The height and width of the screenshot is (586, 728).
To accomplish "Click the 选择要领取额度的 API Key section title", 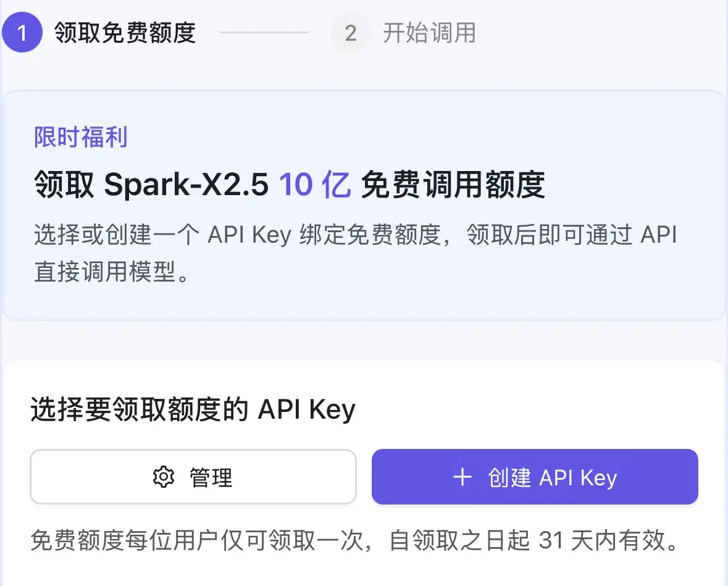I will [193, 409].
